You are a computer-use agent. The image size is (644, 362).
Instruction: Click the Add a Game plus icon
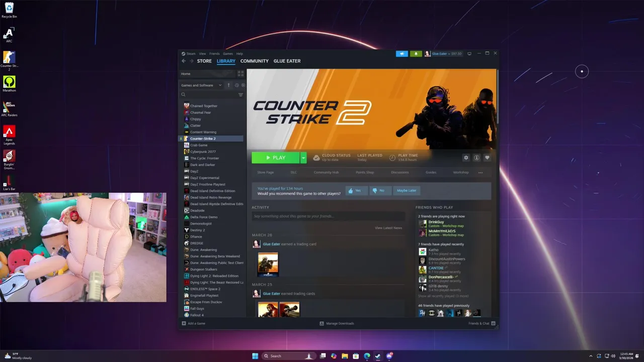pos(184,323)
